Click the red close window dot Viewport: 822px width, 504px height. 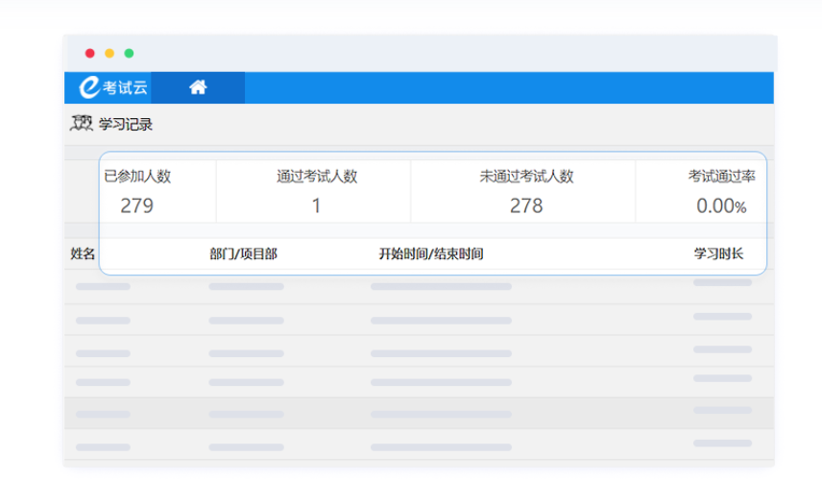coord(90,54)
